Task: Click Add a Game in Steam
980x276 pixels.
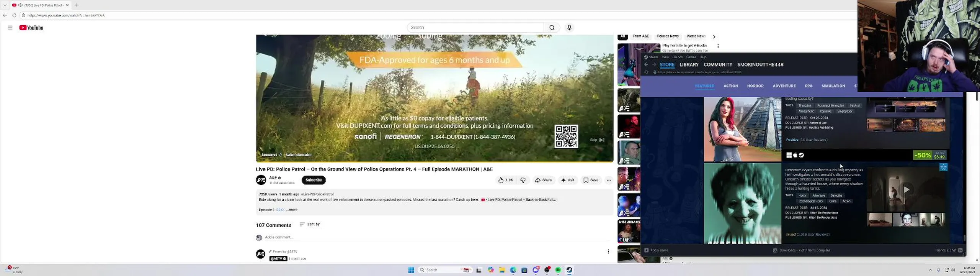Action: point(657,250)
